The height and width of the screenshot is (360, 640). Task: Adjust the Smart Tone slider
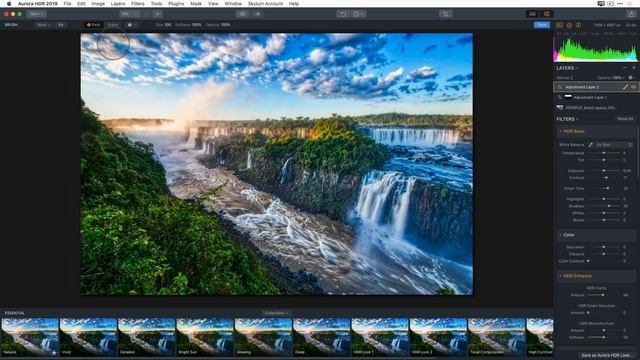point(604,189)
